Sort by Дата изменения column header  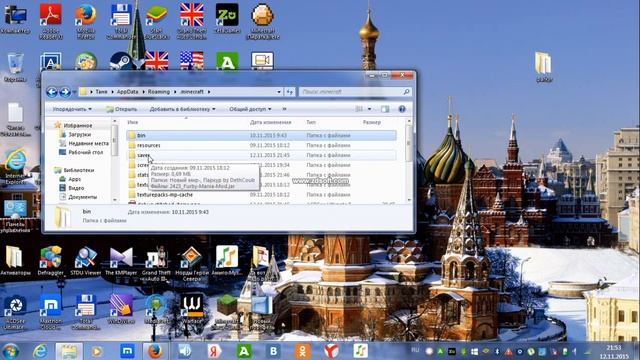click(x=270, y=122)
